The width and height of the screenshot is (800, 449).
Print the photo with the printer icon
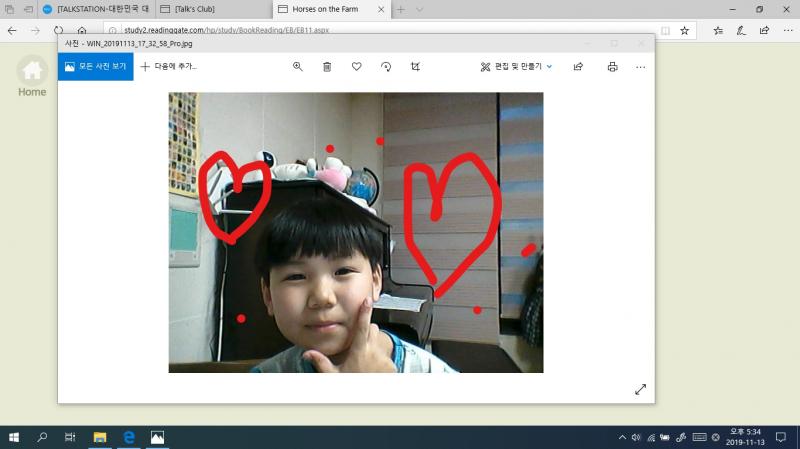pos(612,67)
